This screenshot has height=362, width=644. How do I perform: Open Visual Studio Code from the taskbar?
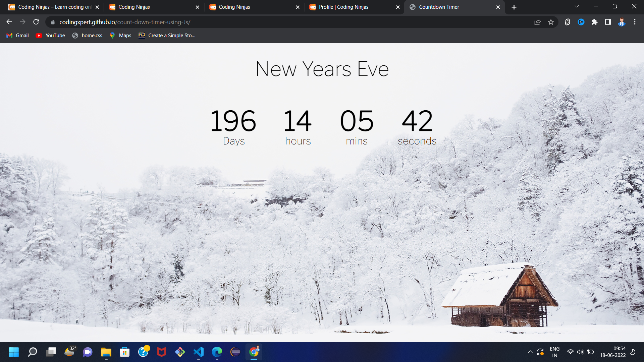click(x=199, y=352)
